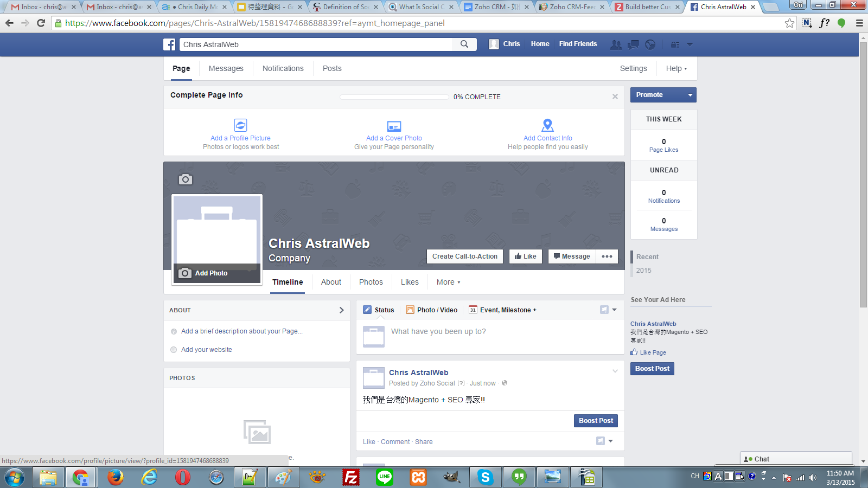Click Chris profile picture in top bar
This screenshot has height=488, width=868.
(x=494, y=44)
